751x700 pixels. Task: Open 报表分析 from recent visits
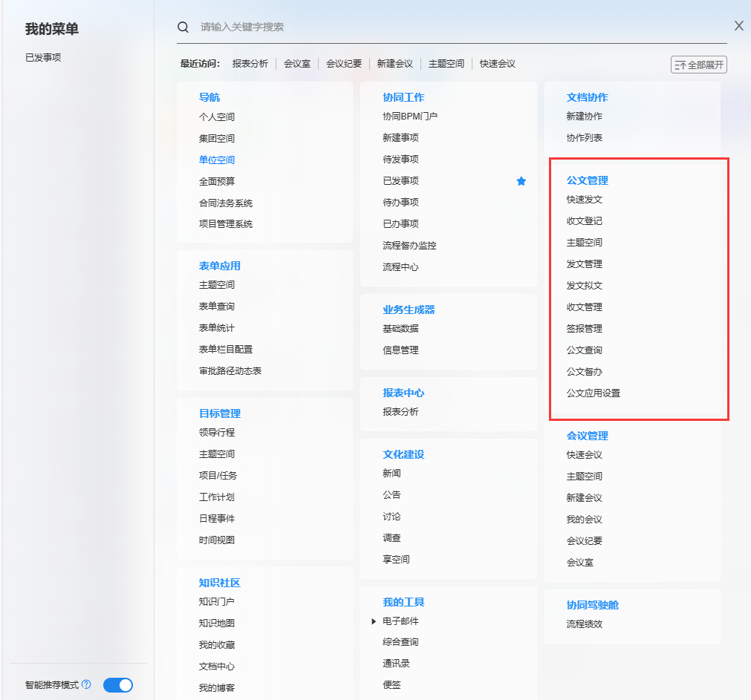point(250,64)
